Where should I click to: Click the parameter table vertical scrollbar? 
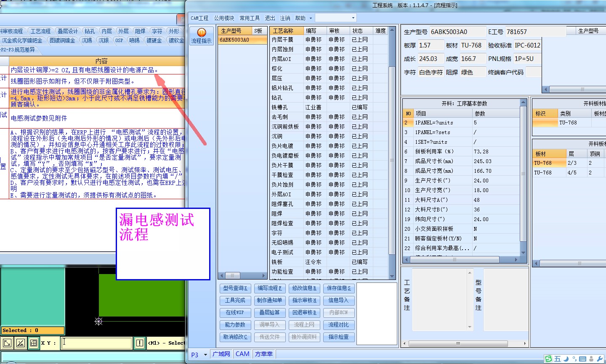[523, 177]
